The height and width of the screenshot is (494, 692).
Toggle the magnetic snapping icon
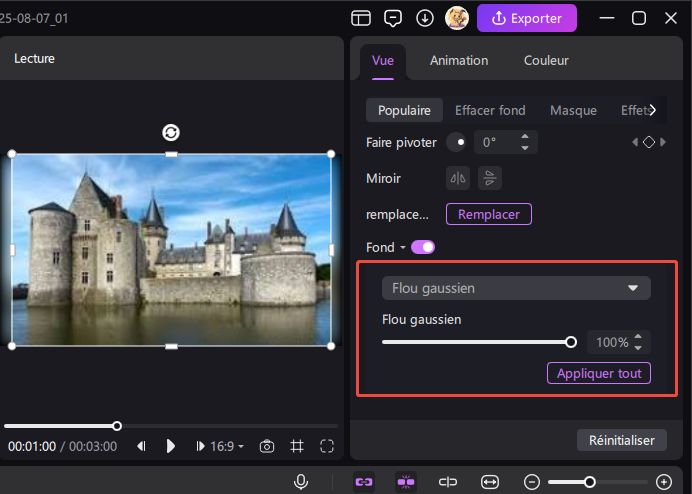[x=406, y=482]
